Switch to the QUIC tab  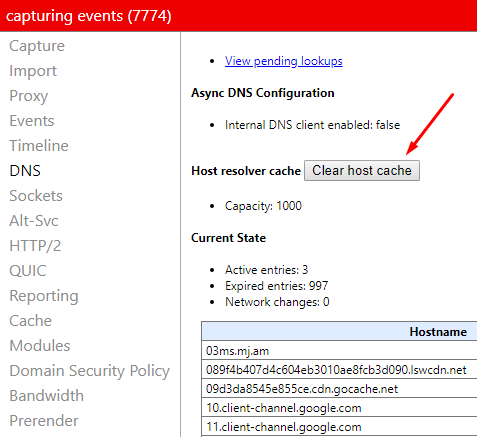[28, 271]
